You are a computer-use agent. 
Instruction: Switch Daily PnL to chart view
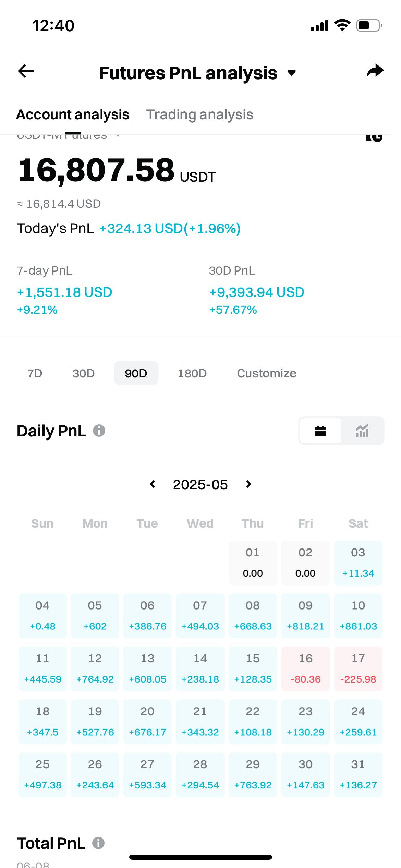[x=362, y=431]
